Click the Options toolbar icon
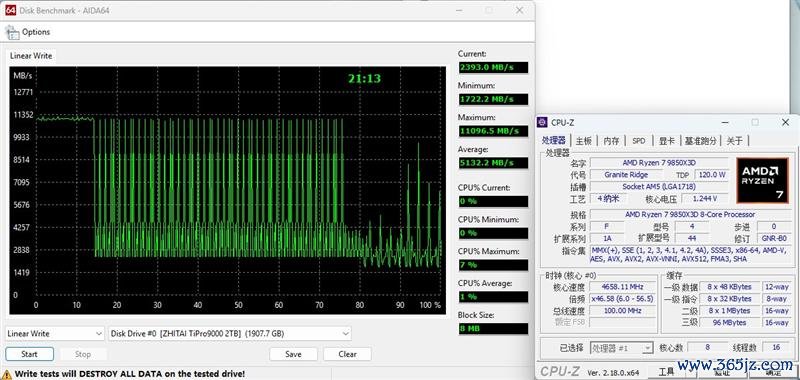Viewport: 800px width, 380px height. tap(12, 32)
